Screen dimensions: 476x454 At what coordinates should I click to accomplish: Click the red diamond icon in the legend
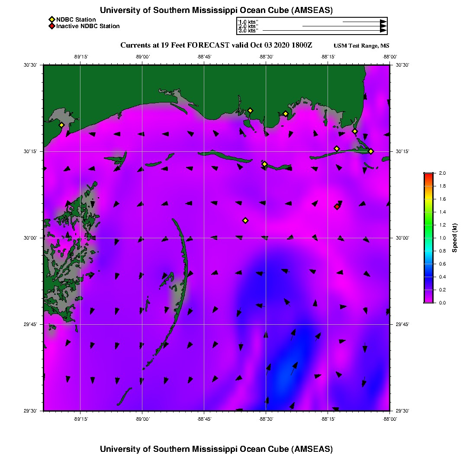tap(51, 26)
